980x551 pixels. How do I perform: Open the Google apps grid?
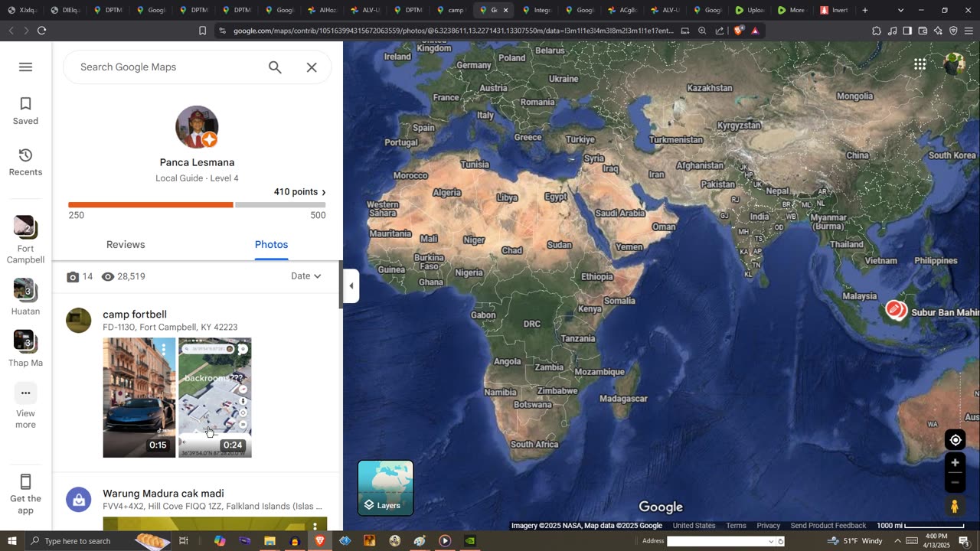[x=920, y=64]
